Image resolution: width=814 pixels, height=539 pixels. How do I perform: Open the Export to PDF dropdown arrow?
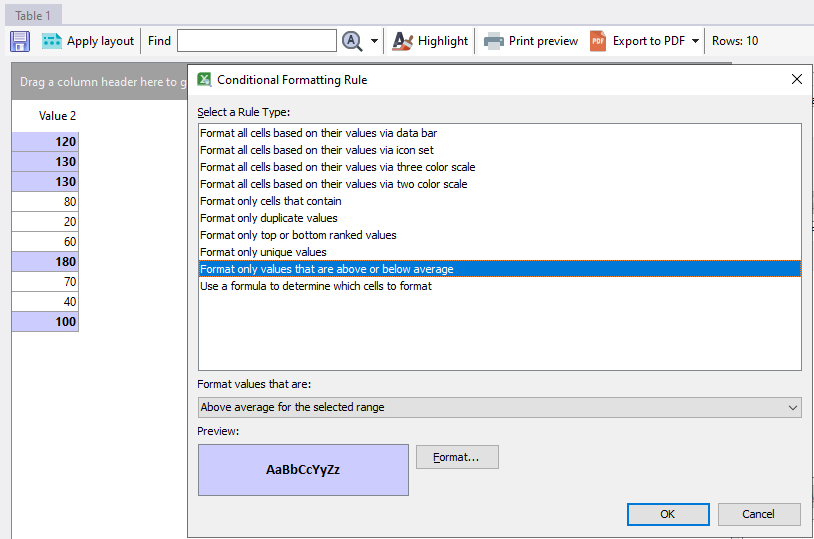(695, 41)
